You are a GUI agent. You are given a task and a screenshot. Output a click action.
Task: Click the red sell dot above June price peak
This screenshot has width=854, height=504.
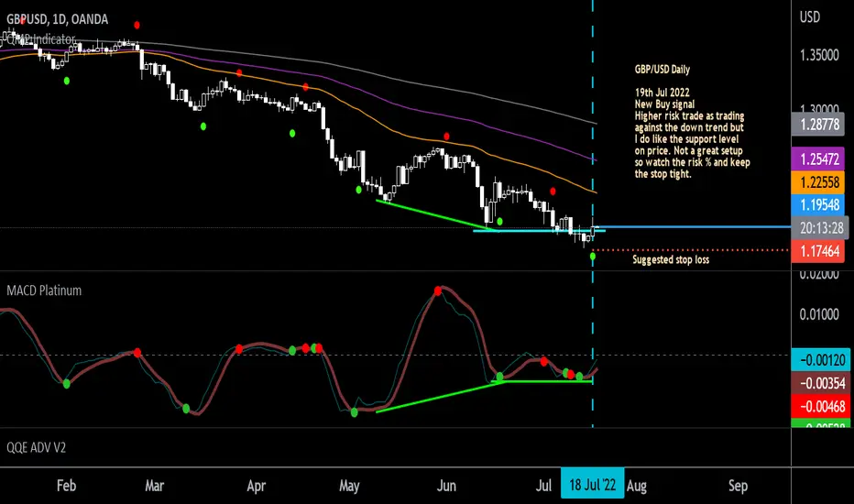pos(446,137)
